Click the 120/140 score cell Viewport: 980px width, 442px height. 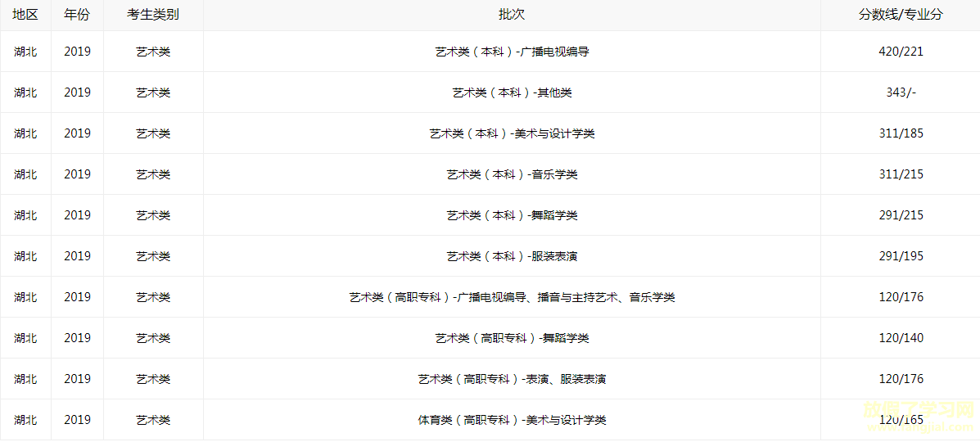[901, 337]
